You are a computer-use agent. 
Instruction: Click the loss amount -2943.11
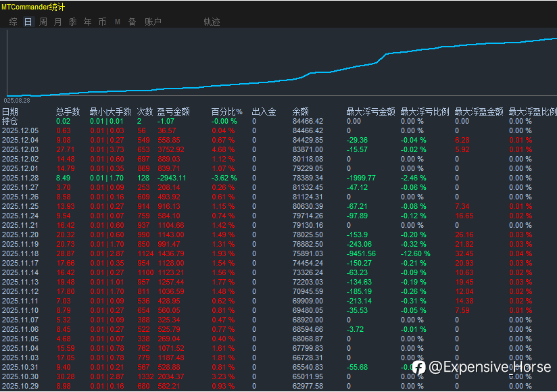(172, 178)
